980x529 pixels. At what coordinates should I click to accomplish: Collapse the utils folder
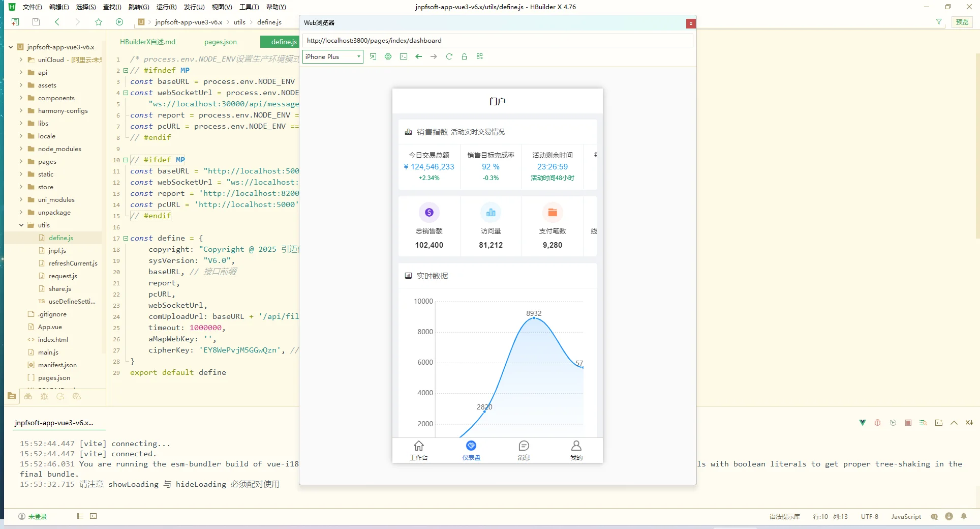[x=21, y=225]
